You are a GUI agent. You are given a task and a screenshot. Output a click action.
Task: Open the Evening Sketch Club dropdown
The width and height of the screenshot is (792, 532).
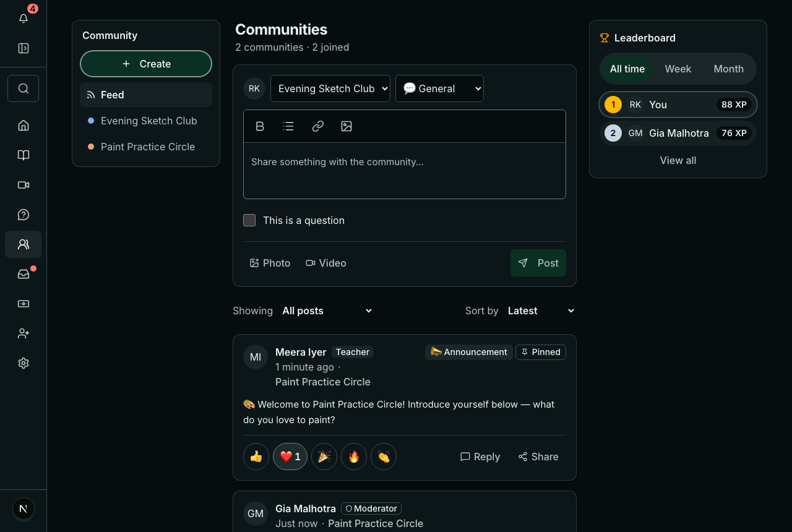[x=330, y=88]
